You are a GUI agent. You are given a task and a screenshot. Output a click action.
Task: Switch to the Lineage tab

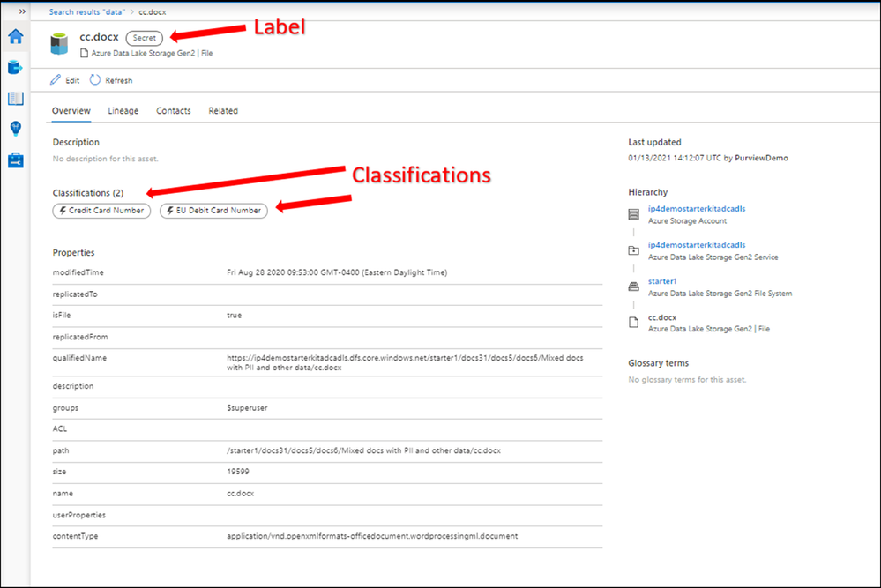click(x=123, y=111)
